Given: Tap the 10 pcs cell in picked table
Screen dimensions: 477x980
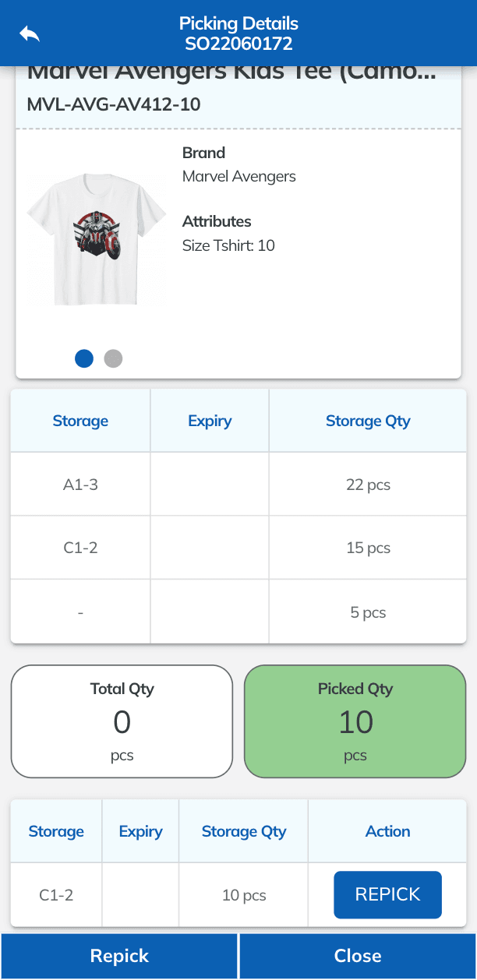Looking at the screenshot, I should click(244, 895).
